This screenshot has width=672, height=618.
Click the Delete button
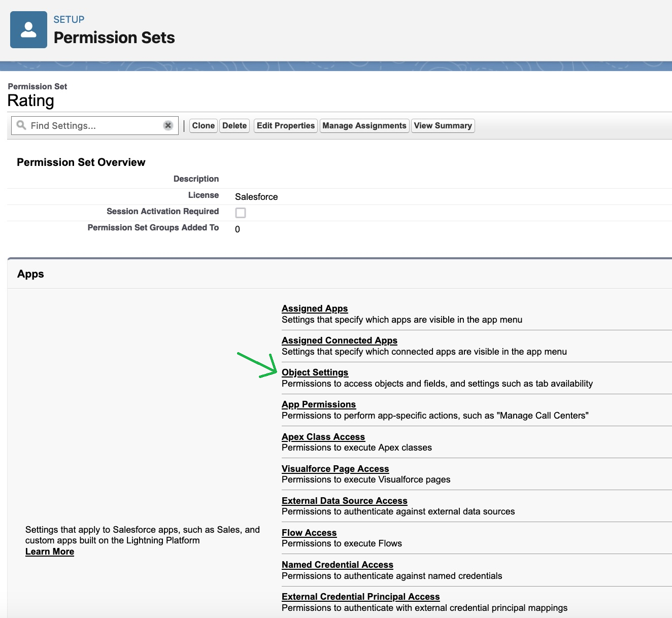tap(234, 125)
